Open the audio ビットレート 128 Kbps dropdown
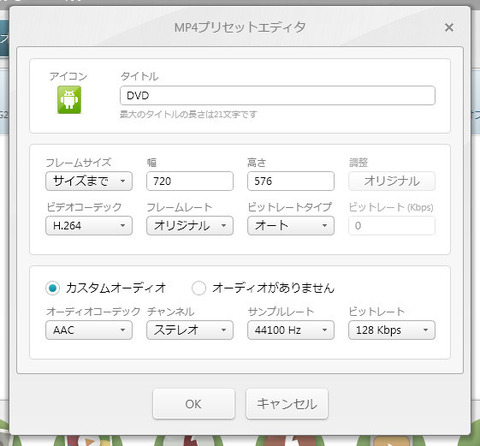Screen dimensions: 480x446 coord(392,330)
